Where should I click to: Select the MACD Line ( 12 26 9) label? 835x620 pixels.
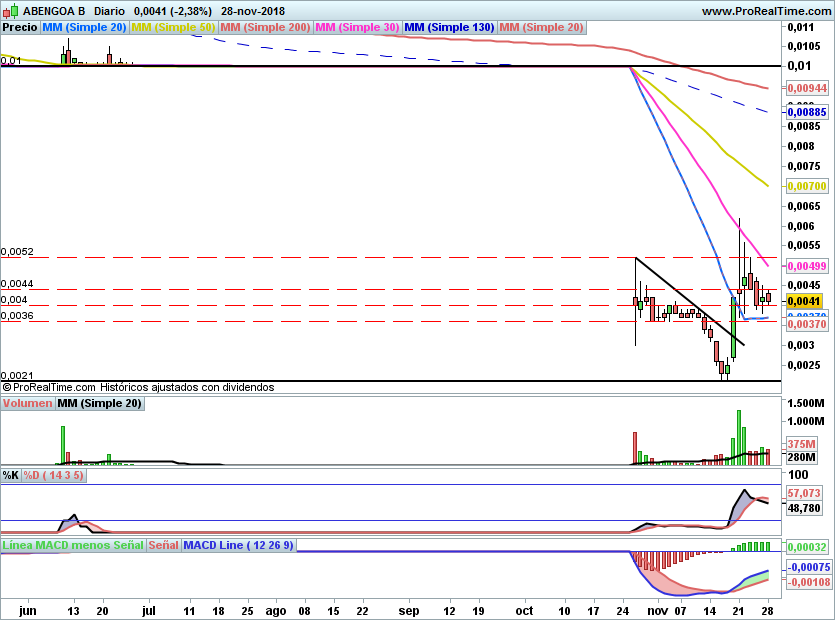pyautogui.click(x=239, y=545)
